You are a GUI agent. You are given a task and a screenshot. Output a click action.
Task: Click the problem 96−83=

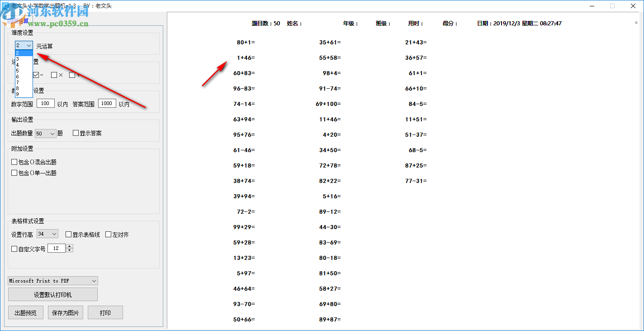[244, 88]
